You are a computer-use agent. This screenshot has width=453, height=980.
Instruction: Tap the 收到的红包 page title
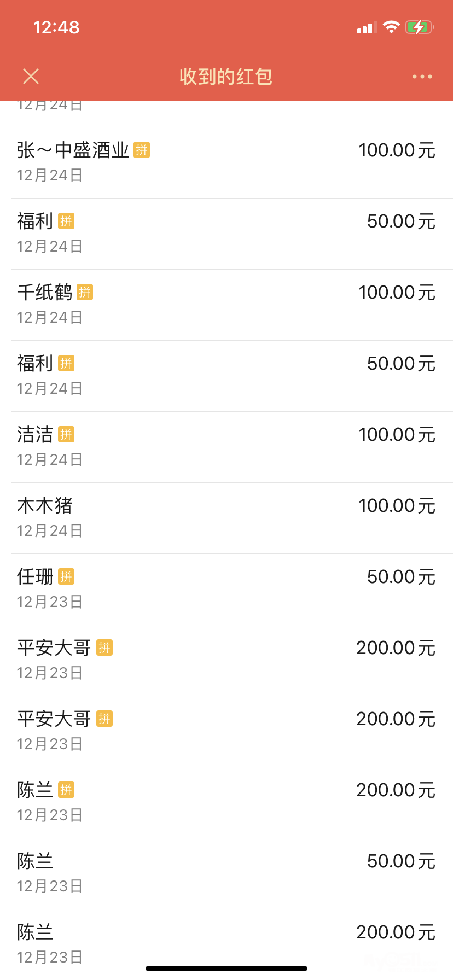click(x=226, y=77)
